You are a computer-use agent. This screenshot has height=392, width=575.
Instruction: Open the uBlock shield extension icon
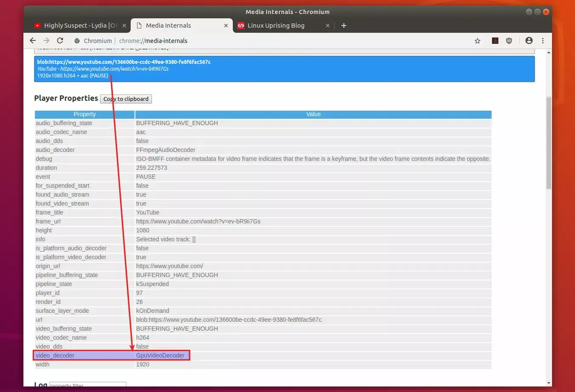509,40
